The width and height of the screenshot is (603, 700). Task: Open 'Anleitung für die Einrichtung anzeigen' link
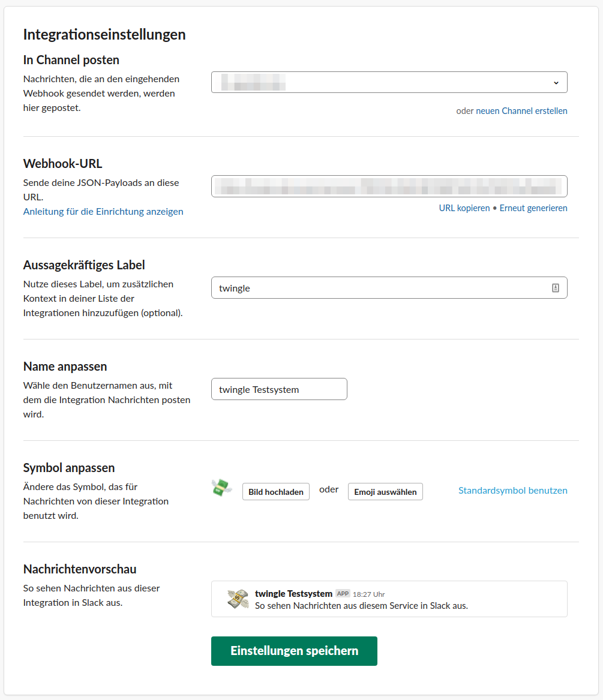point(103,212)
